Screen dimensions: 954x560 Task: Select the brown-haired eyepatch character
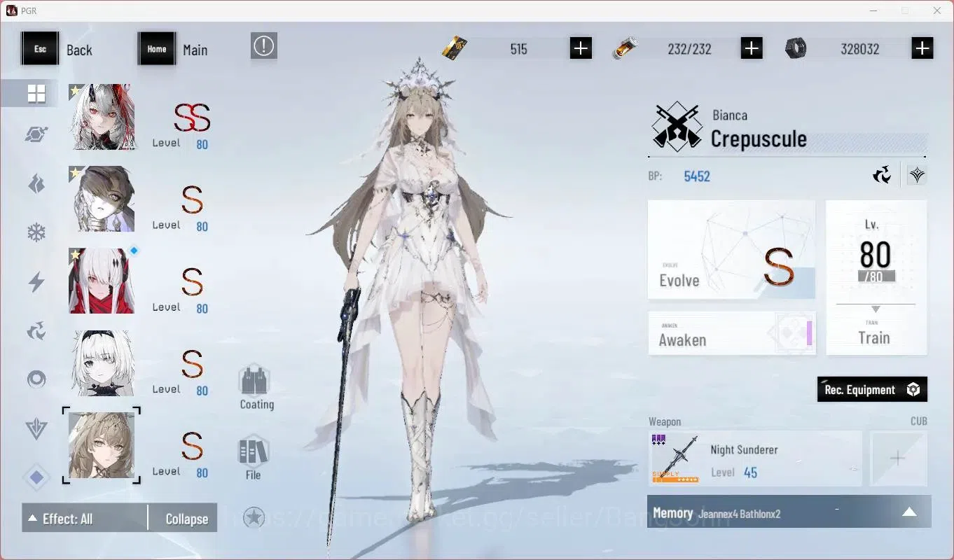point(102,199)
